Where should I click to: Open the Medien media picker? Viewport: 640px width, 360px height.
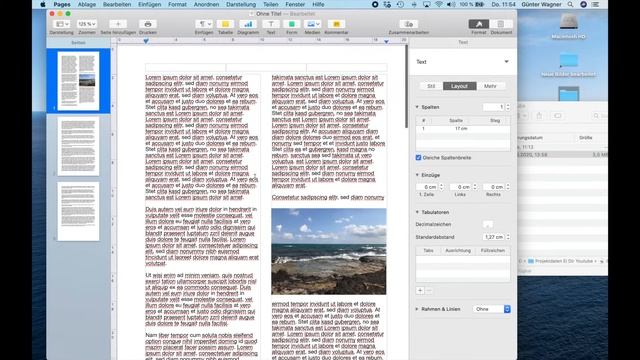312,24
